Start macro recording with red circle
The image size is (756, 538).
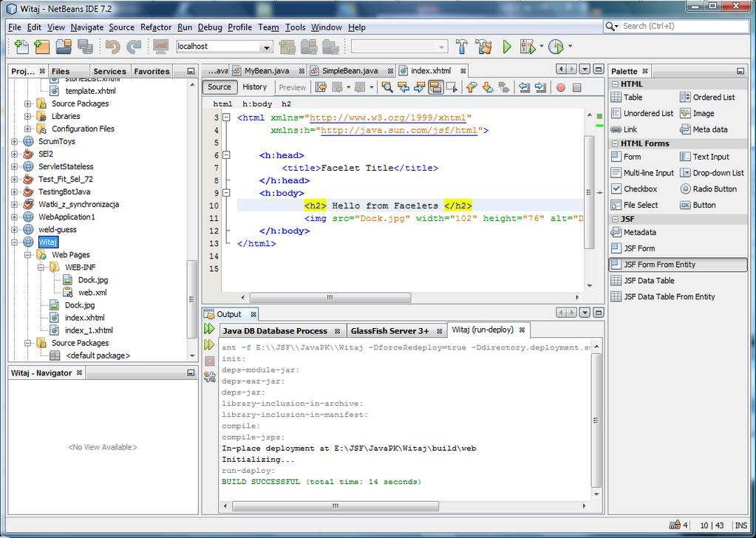pos(561,88)
